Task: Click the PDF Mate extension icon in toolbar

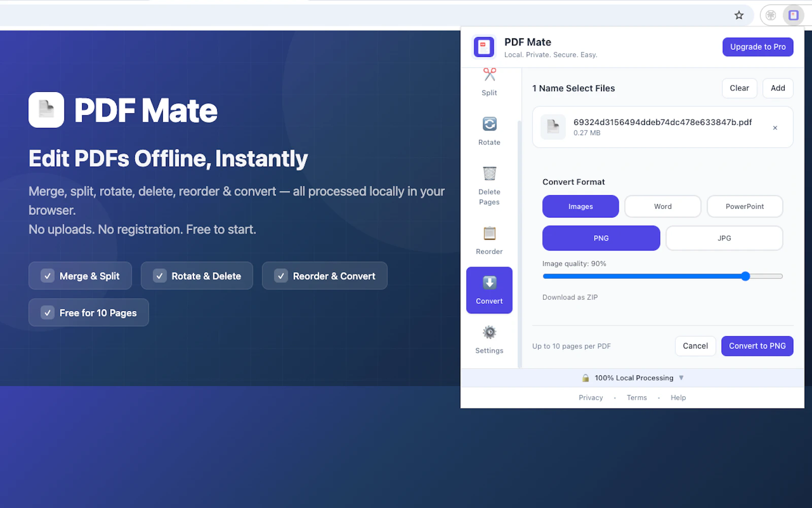Action: [x=793, y=15]
